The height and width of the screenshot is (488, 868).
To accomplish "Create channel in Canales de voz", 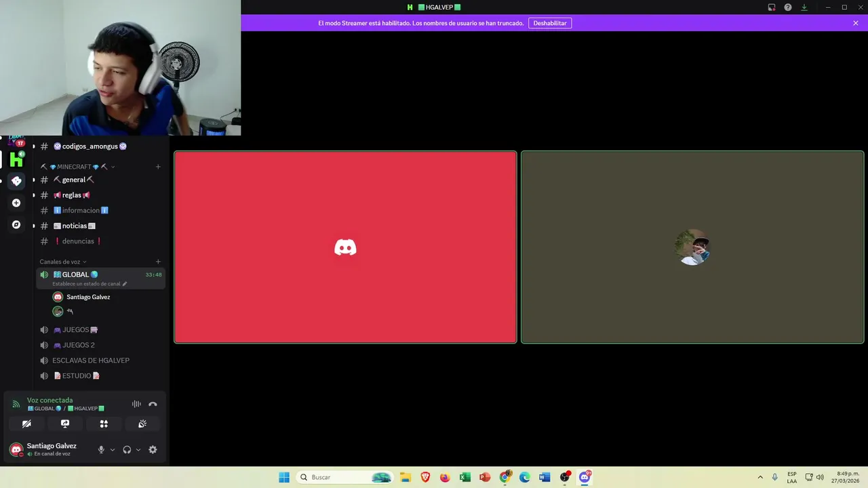I will click(158, 262).
